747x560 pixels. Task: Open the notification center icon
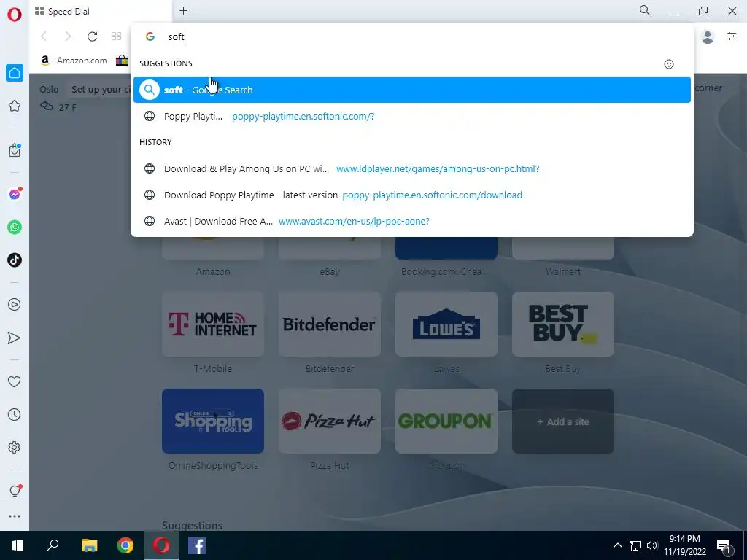[x=724, y=545]
